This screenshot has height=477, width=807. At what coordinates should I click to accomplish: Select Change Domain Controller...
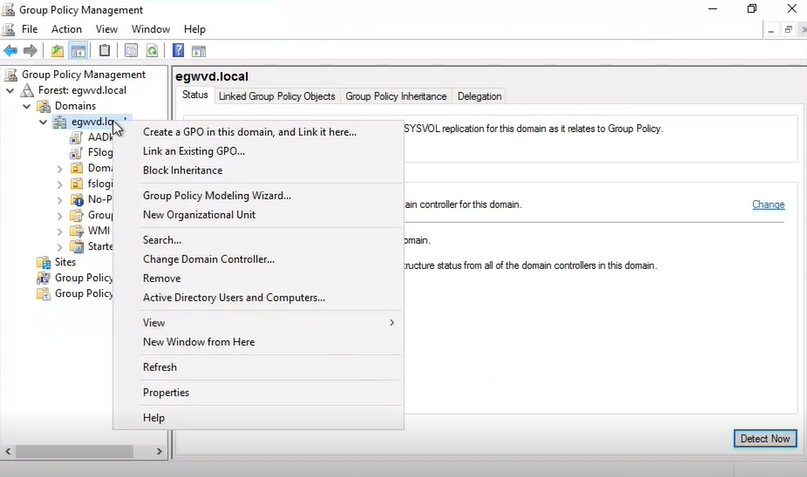tap(258, 259)
